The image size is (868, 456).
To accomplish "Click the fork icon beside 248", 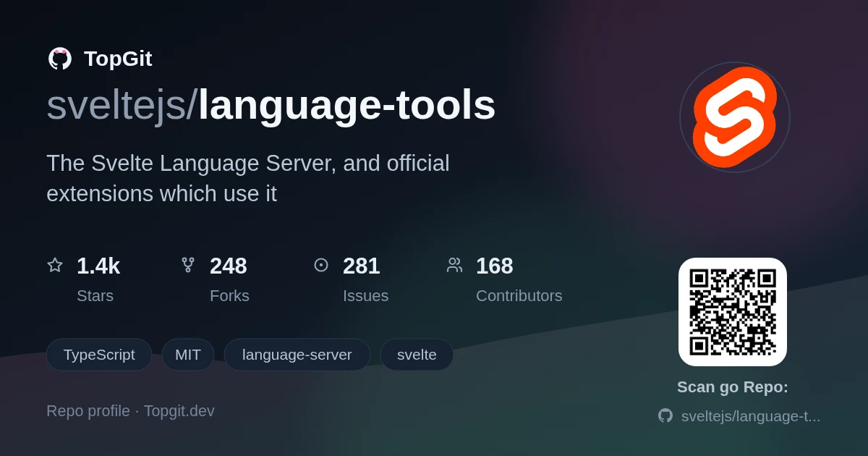I will 188,265.
